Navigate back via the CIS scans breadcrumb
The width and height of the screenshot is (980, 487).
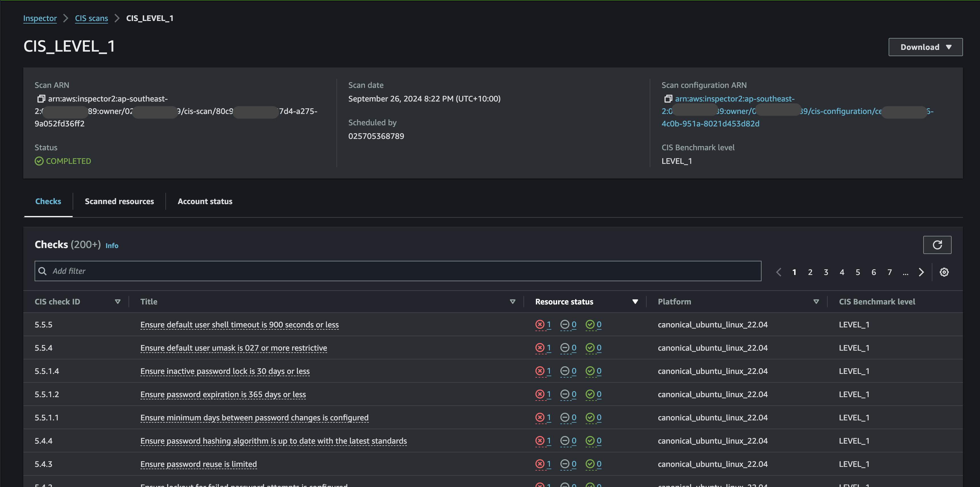tap(91, 18)
